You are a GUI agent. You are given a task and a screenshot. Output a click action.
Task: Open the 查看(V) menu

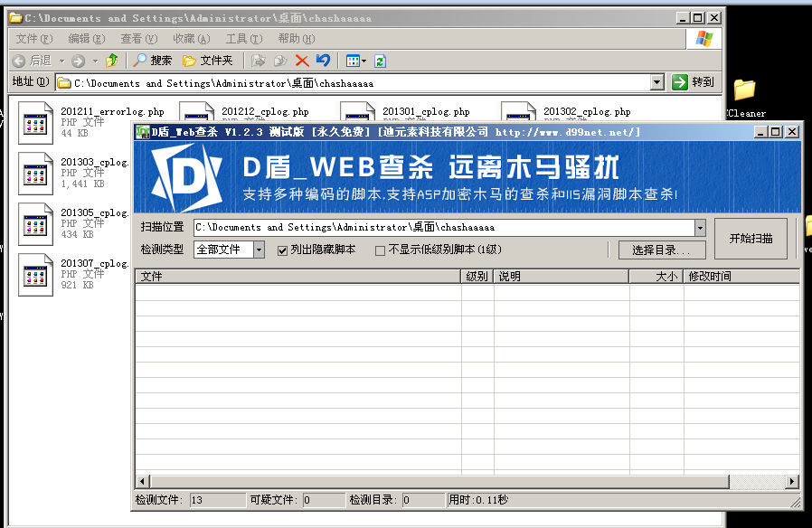pyautogui.click(x=138, y=39)
